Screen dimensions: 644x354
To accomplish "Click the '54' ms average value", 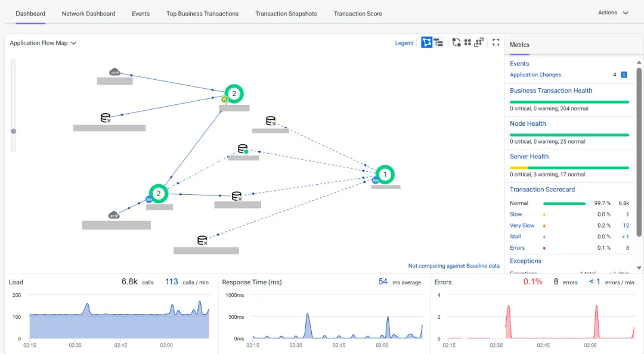I will (383, 282).
